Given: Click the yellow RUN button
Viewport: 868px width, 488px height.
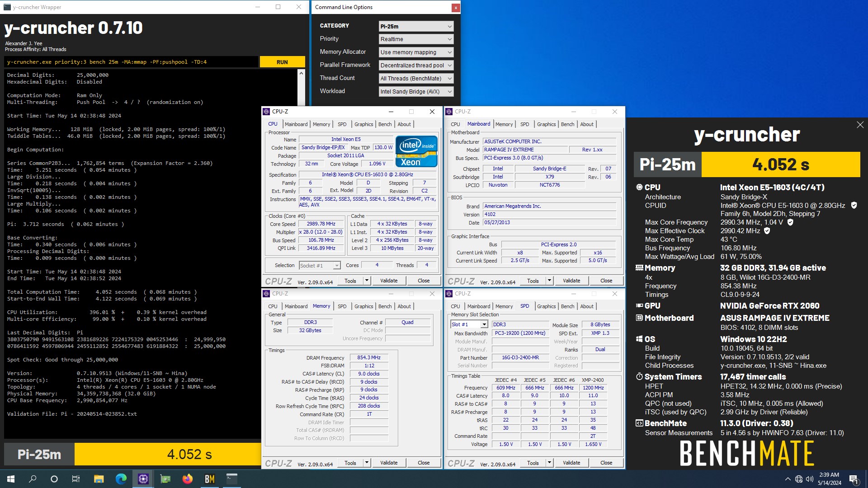Looking at the screenshot, I should pyautogui.click(x=282, y=62).
